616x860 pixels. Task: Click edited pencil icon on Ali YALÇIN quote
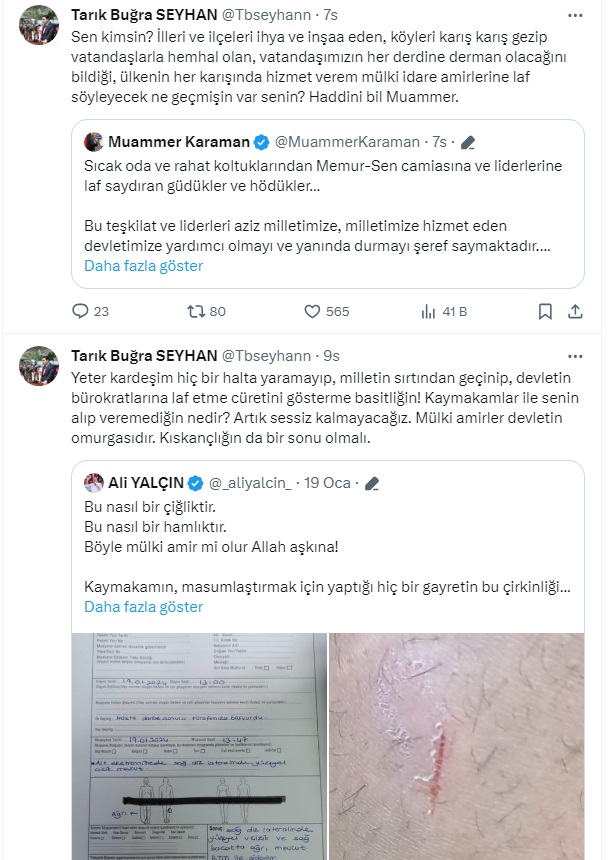point(372,483)
